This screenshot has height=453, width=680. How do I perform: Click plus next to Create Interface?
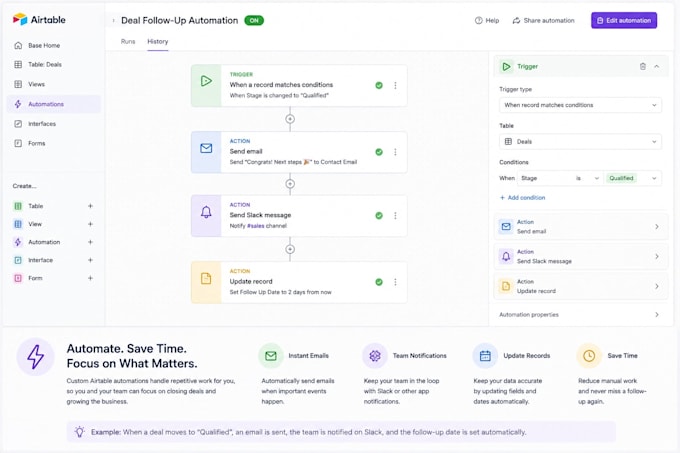coord(90,260)
